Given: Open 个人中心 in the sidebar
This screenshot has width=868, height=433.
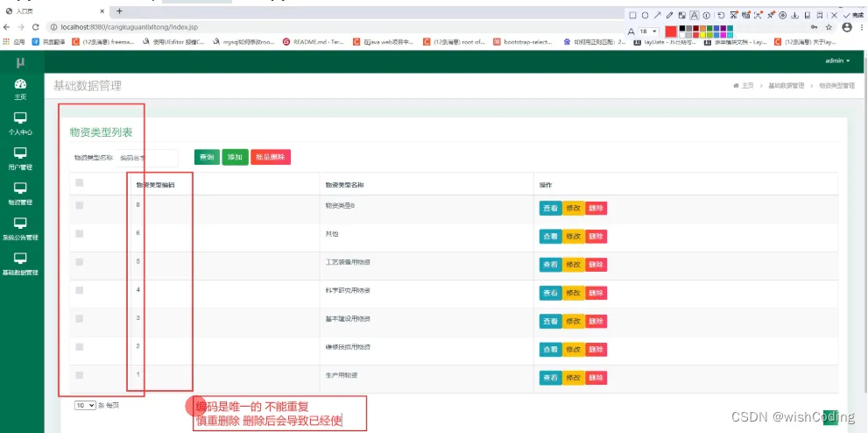Looking at the screenshot, I should coord(20,124).
